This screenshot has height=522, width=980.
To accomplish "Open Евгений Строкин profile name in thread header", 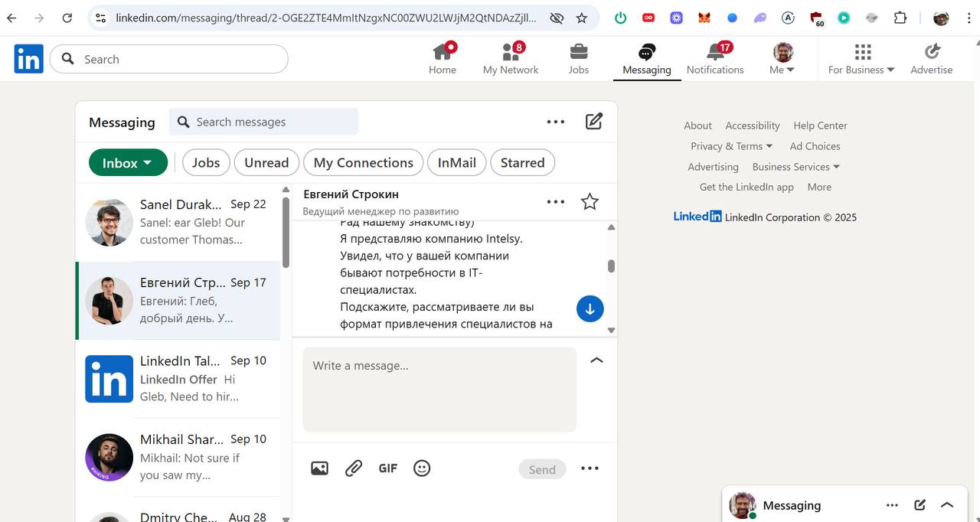I will coord(351,194).
